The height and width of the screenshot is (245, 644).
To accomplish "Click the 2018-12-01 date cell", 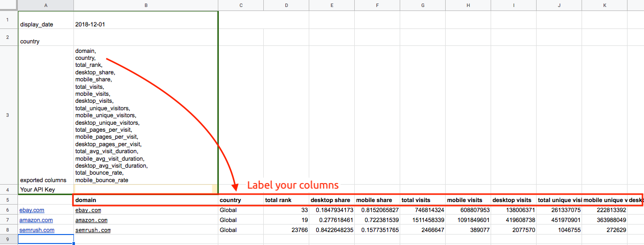I will [x=146, y=20].
